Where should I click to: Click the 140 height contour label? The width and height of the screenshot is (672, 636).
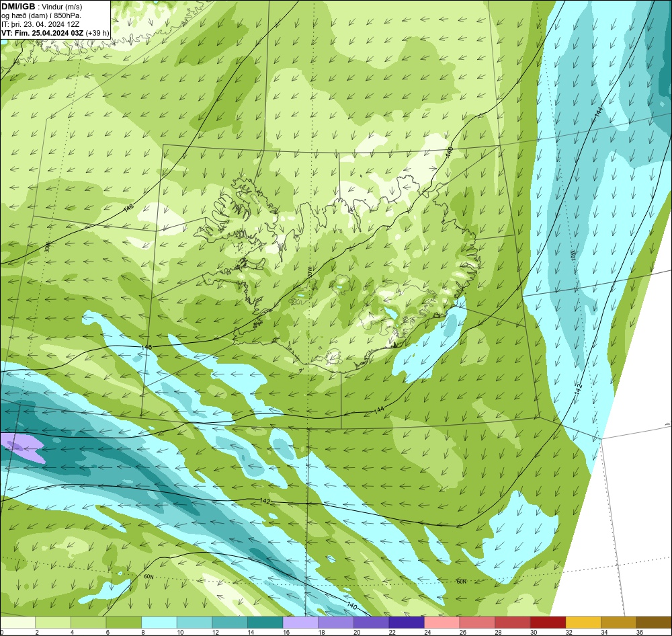pyautogui.click(x=351, y=606)
